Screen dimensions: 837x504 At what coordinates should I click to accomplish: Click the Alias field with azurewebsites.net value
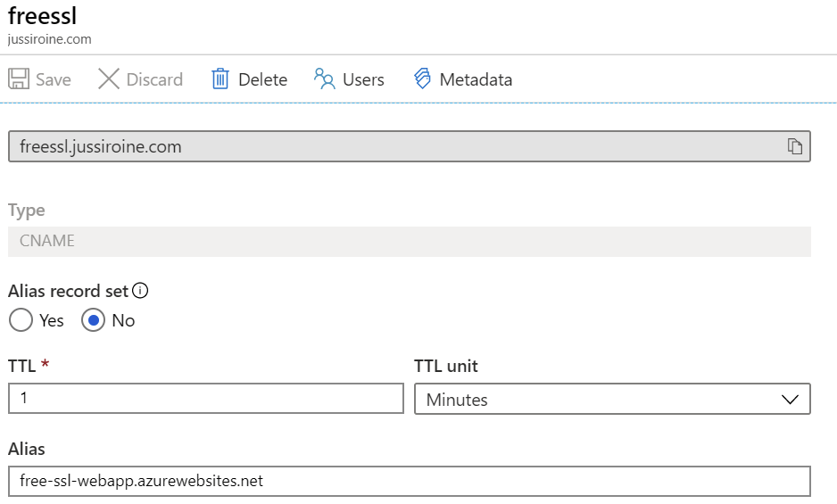[410, 481]
